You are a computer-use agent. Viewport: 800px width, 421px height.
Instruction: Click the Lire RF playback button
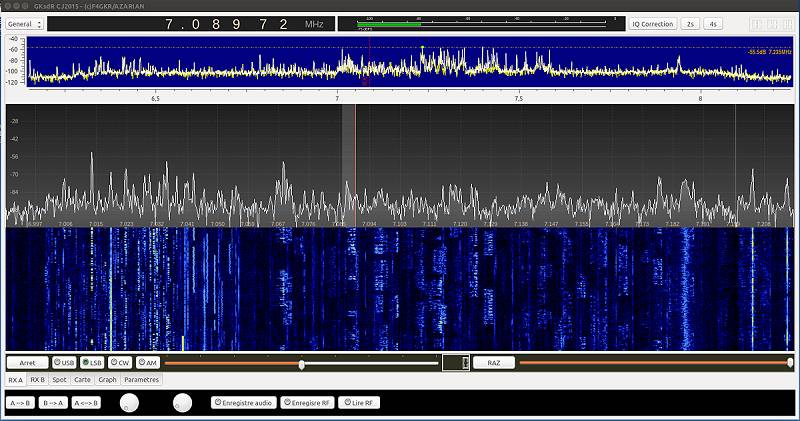coord(360,402)
